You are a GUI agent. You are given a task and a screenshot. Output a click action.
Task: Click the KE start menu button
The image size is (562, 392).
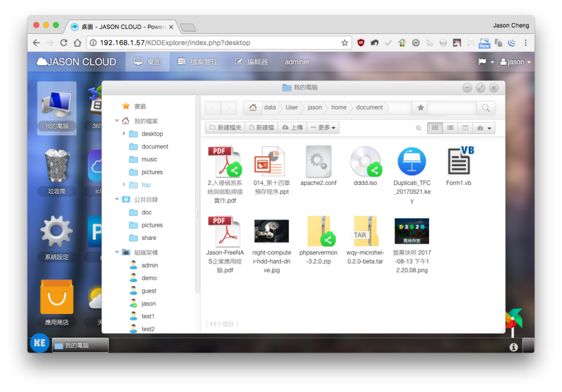[40, 343]
